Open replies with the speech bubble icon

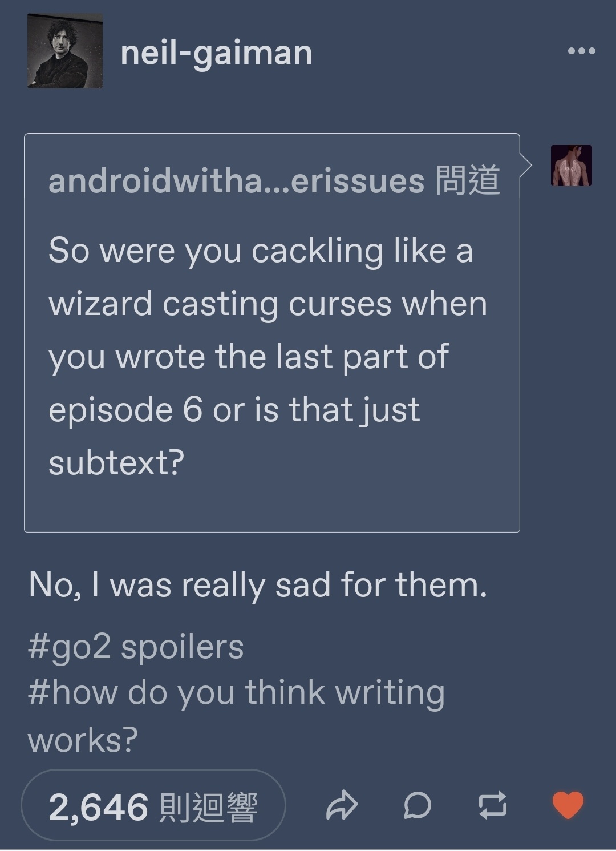tap(418, 805)
